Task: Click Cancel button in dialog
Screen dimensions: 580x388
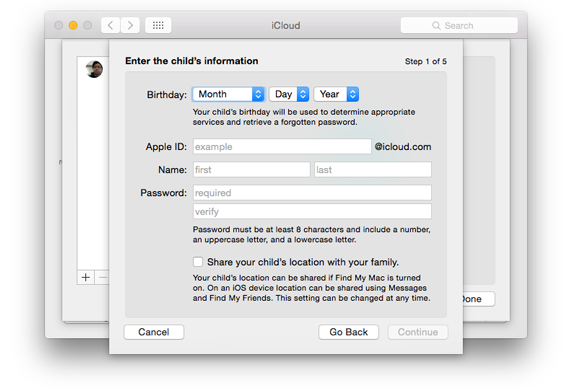Action: (154, 332)
